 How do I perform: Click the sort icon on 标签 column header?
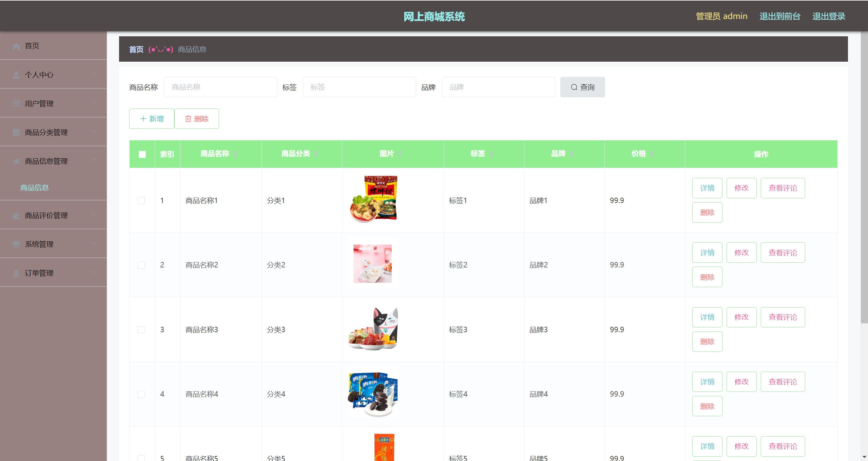(491, 154)
